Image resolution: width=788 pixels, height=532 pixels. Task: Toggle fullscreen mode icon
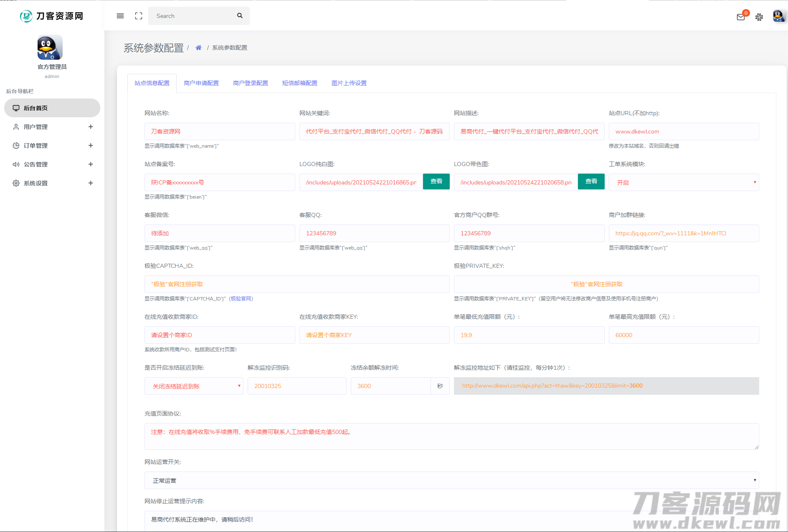point(139,16)
